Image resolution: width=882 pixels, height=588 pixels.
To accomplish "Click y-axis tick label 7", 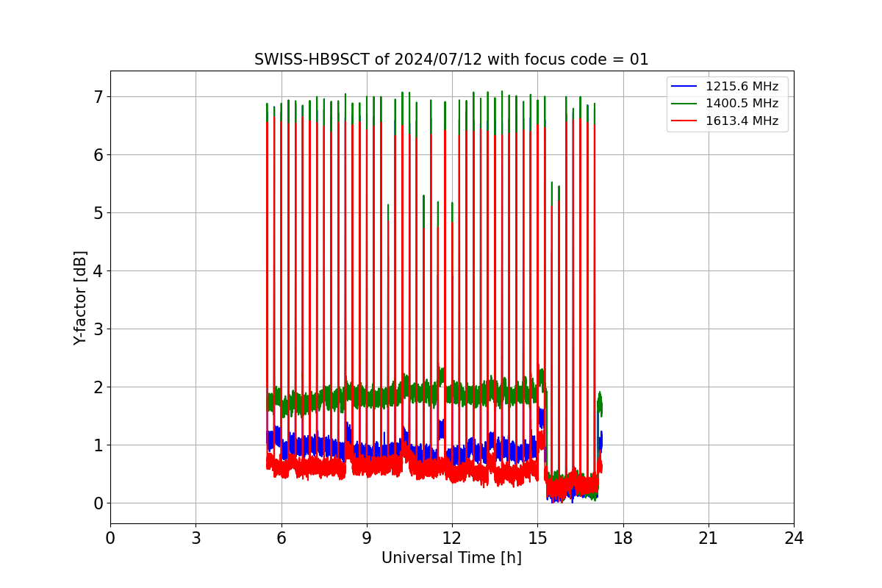I will [98, 97].
